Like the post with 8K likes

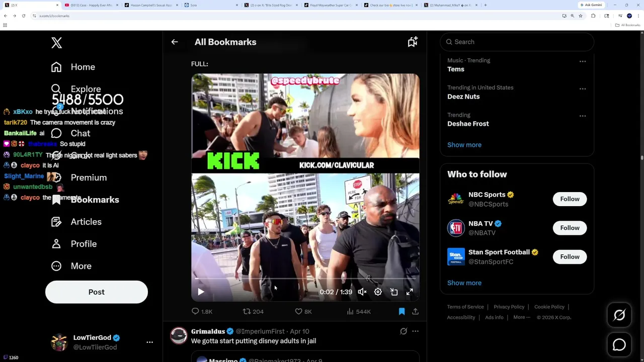point(303,312)
